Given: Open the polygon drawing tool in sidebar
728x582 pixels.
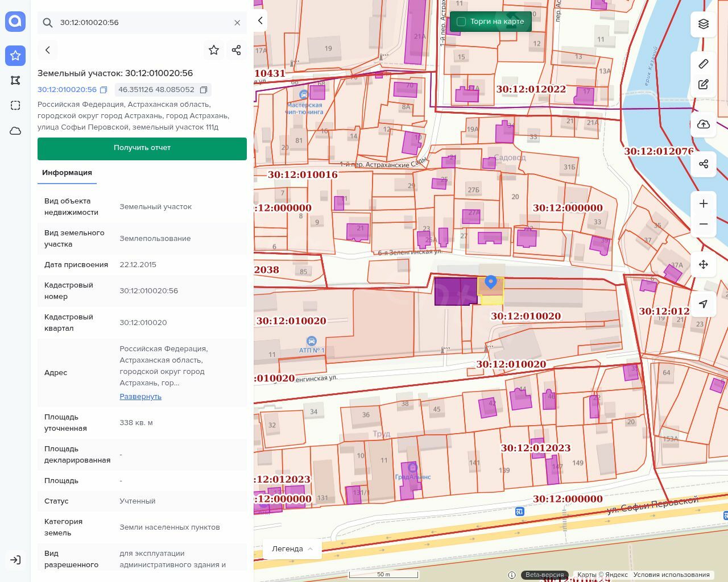Looking at the screenshot, I should 15,80.
